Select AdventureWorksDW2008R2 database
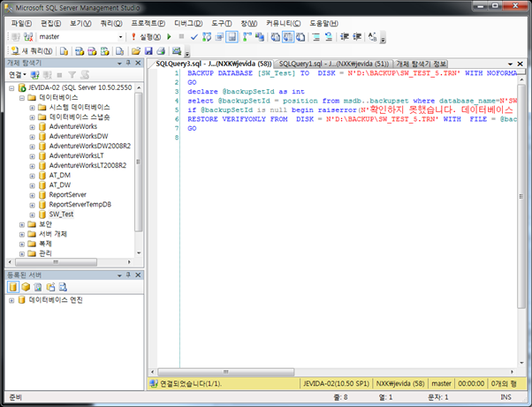The height and width of the screenshot is (407, 532). (89, 146)
